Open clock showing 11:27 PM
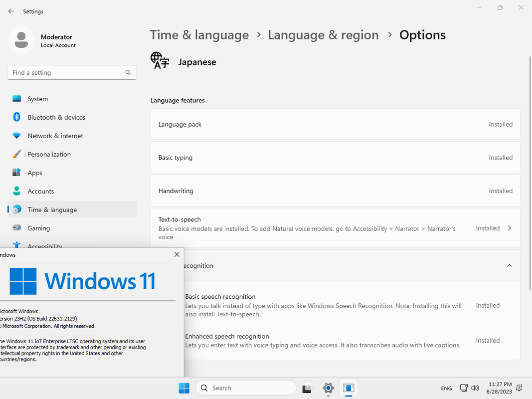 tap(500, 388)
